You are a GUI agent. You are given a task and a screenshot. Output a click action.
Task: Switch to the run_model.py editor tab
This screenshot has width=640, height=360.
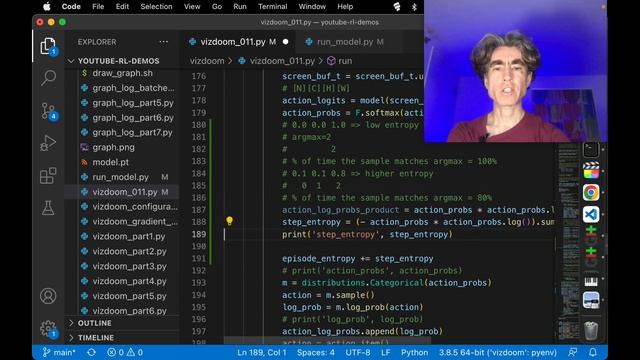pos(349,42)
